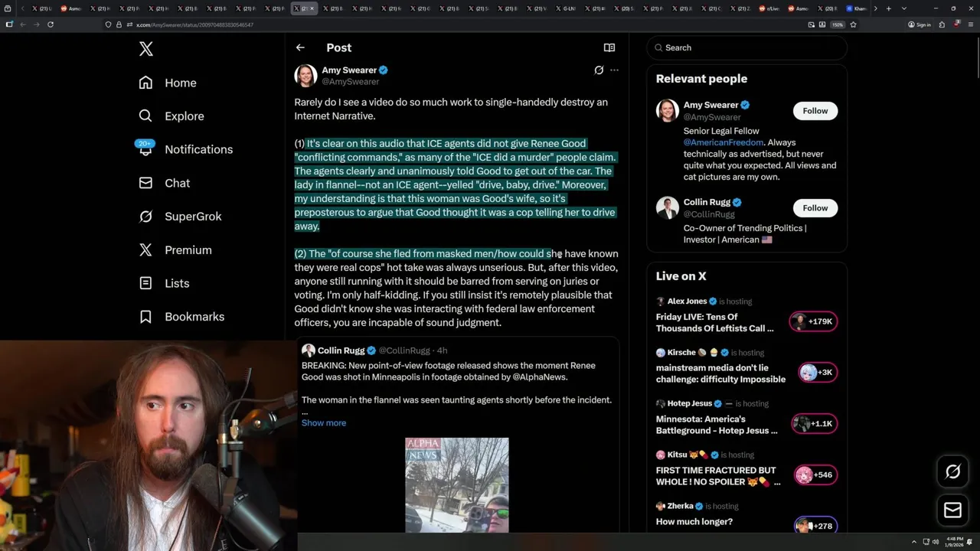The height and width of the screenshot is (551, 980).
Task: Click the floating Grok button
Action: click(953, 471)
